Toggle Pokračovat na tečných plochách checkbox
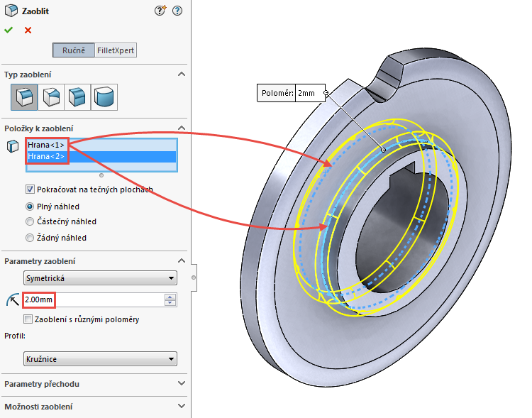The width and height of the screenshot is (532, 418). tap(30, 189)
